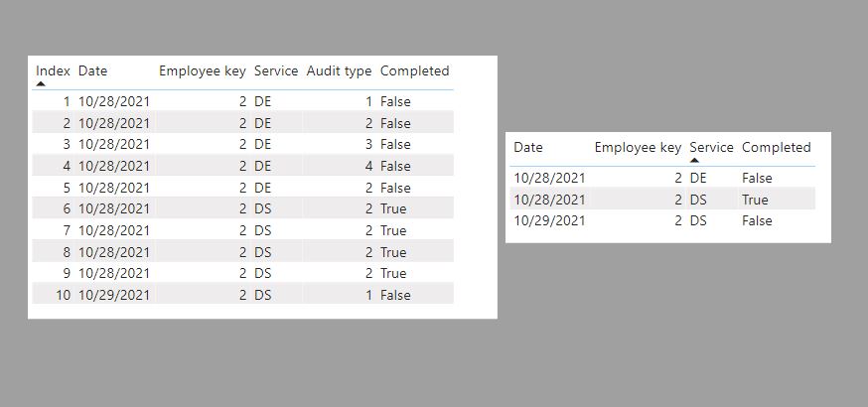Click Audit type value 1 in Index 10 row
Viewport: 868px width, 407px height.
point(368,295)
